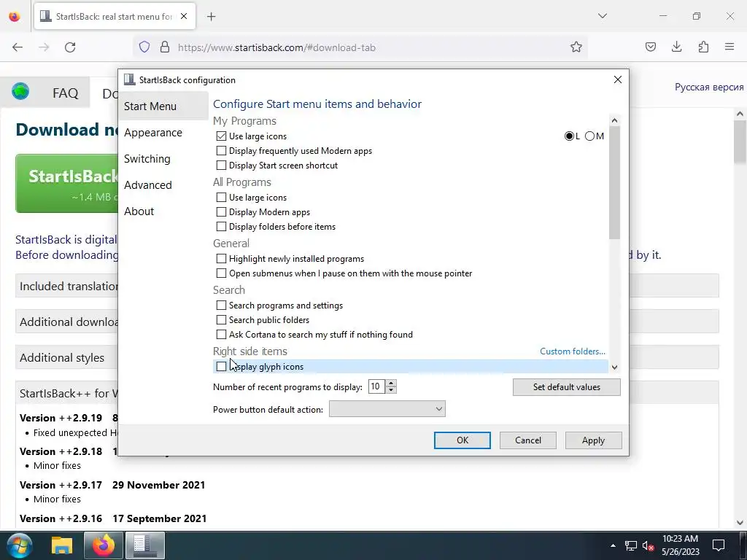Select the M icon size radio button
Viewport: 747px width, 560px height.
pyautogui.click(x=589, y=136)
